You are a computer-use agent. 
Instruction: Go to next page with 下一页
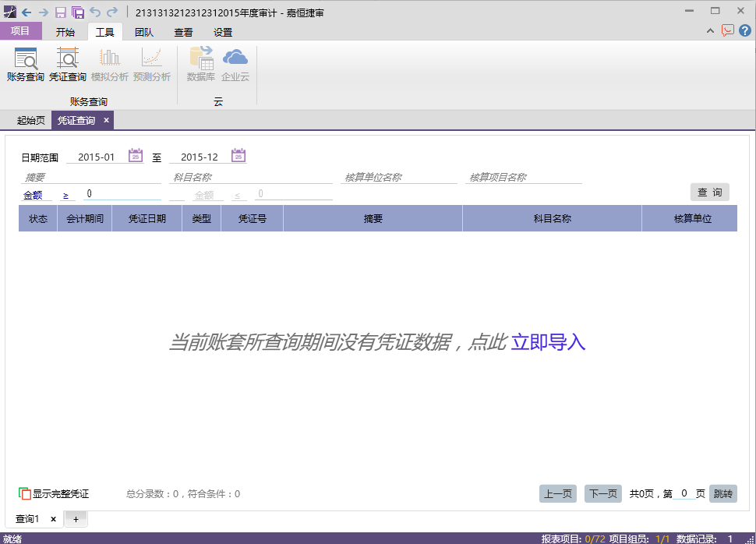[603, 493]
